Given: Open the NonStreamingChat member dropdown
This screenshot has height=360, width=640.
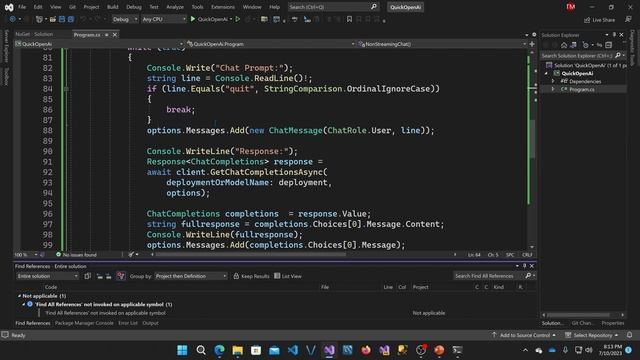Looking at the screenshot, I should (x=442, y=44).
